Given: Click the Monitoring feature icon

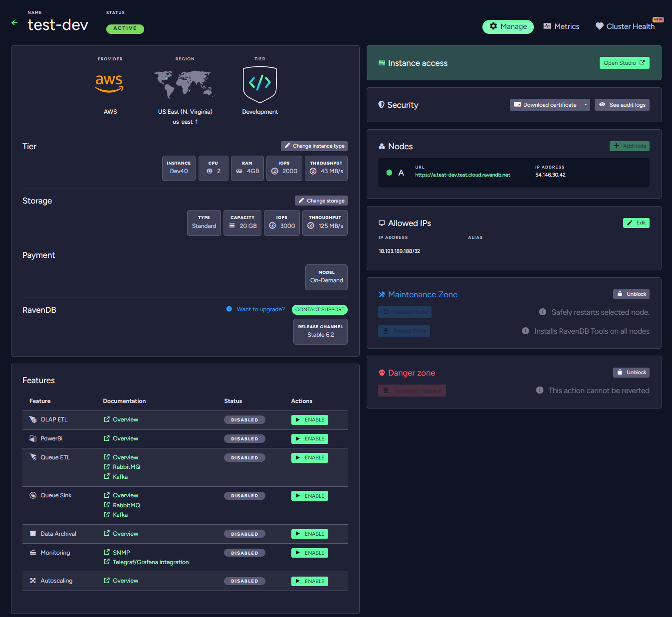Looking at the screenshot, I should 33,553.
